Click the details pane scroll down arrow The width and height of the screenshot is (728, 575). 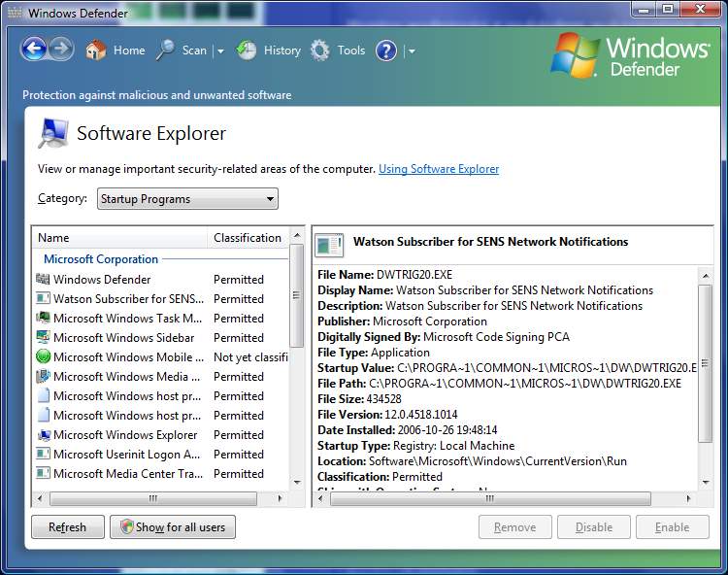706,483
